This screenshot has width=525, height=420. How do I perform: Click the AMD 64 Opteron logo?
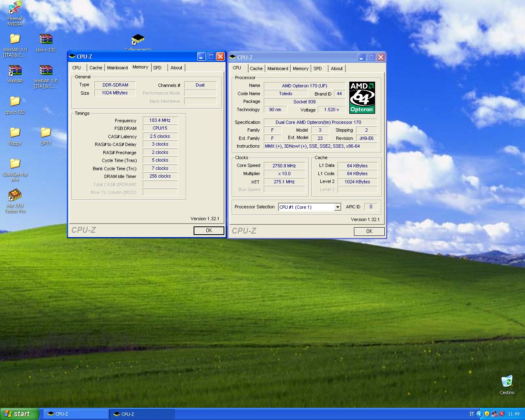[362, 98]
